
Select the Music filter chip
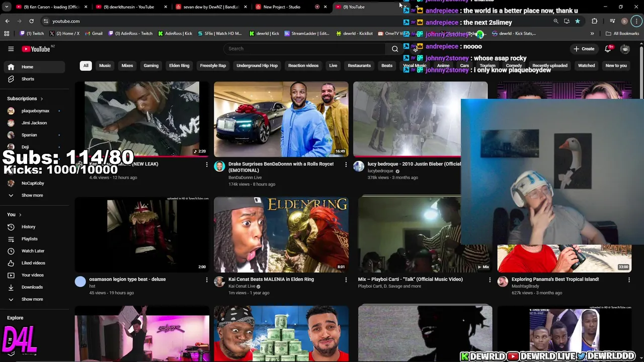[x=105, y=65]
